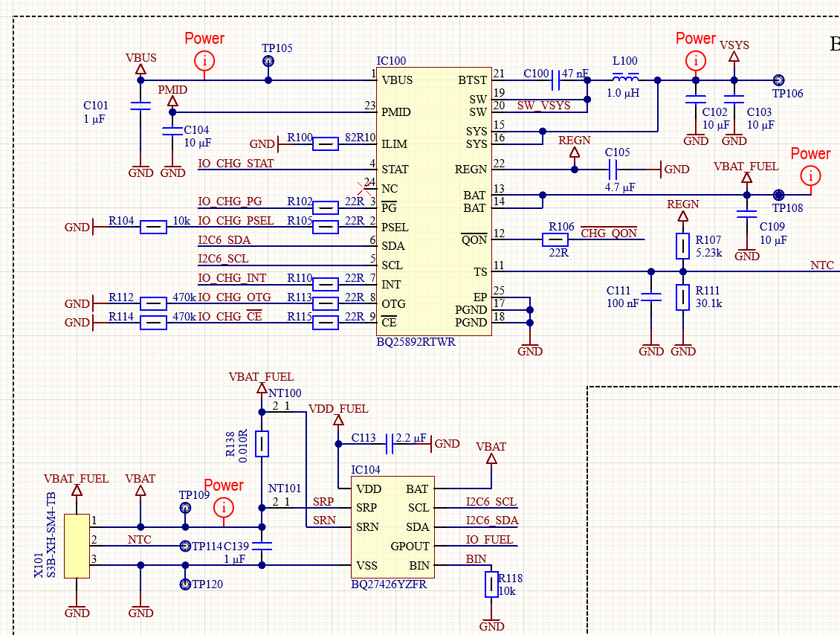Viewport: 840px width, 635px height.
Task: Select capacitor C113 symbol
Action: pos(390,444)
